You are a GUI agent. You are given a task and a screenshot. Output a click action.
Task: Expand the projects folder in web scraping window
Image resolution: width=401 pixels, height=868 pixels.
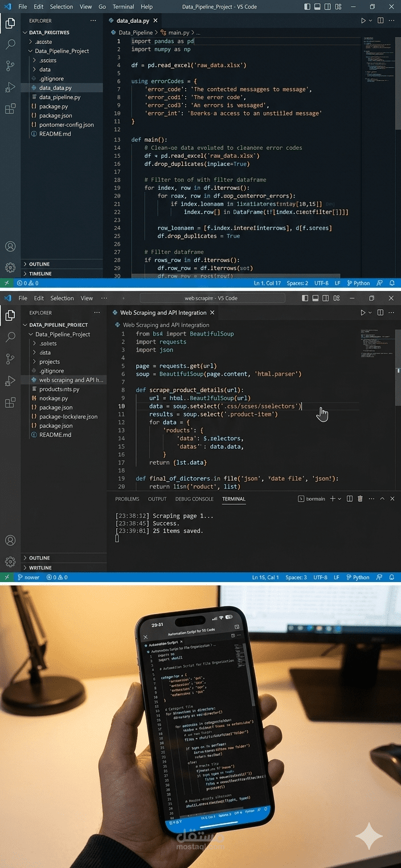[x=64, y=362]
